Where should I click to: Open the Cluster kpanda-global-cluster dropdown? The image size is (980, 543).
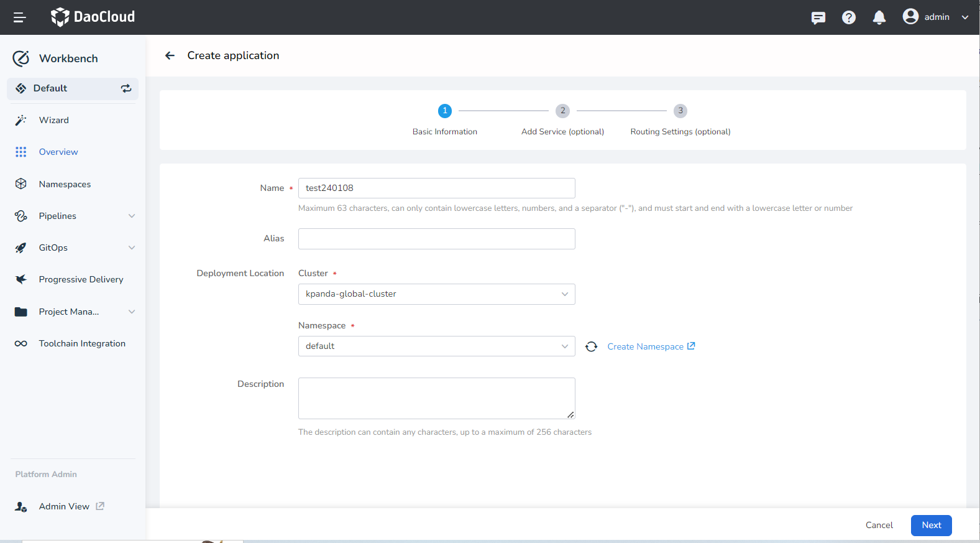click(x=436, y=294)
